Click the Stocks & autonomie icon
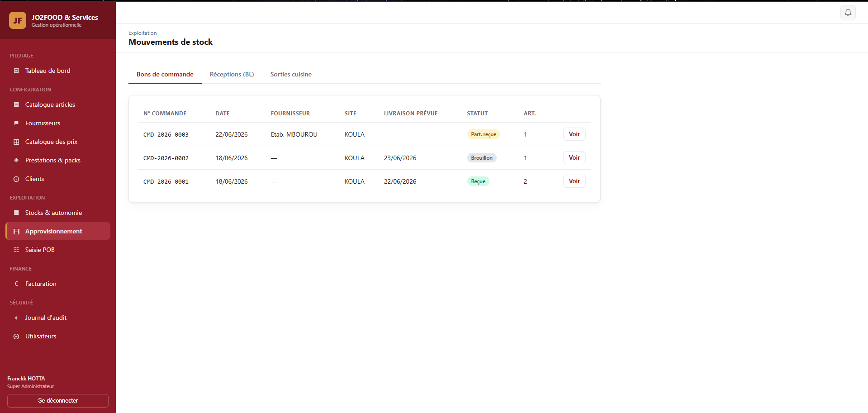 pyautogui.click(x=16, y=213)
